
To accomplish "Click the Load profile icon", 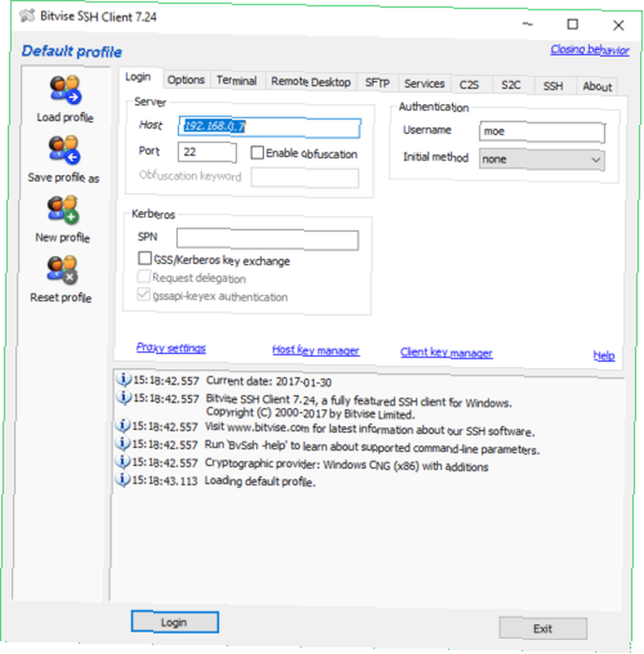I will pyautogui.click(x=65, y=89).
